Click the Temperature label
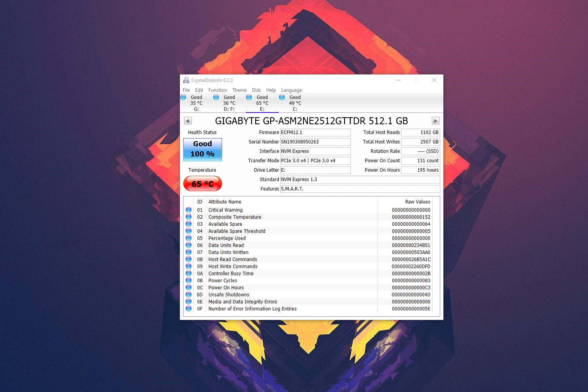588x392 pixels. [202, 170]
